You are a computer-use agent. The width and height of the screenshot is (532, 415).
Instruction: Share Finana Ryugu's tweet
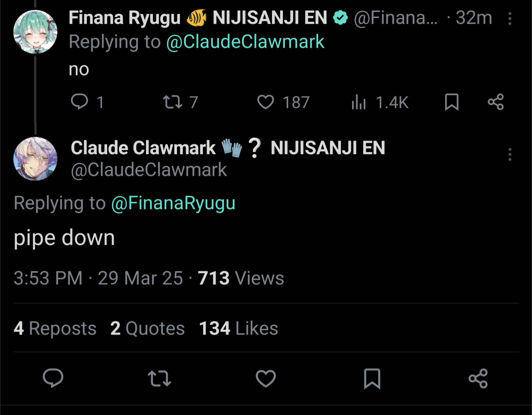tap(496, 102)
